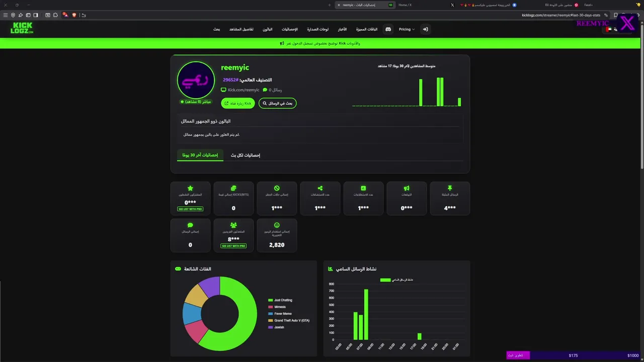Click SEE LIST WITH PRO under unique chatters
The image size is (644, 362).
pyautogui.click(x=233, y=246)
